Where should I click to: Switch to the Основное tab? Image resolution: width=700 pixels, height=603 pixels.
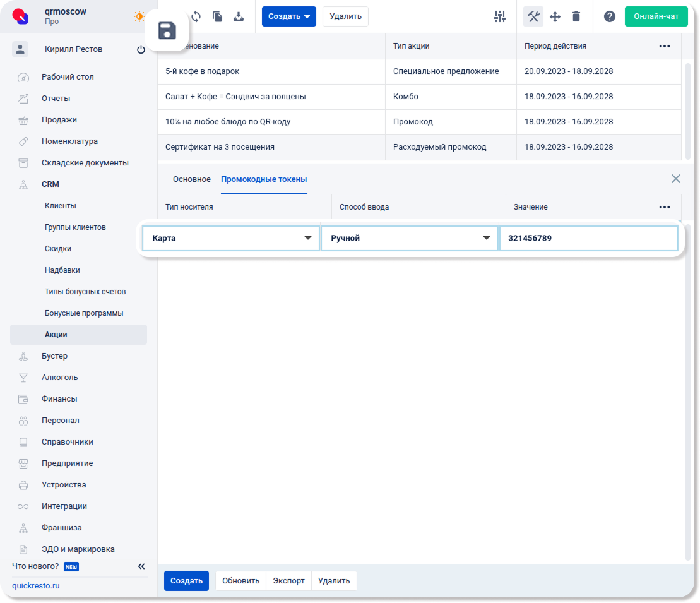[192, 179]
